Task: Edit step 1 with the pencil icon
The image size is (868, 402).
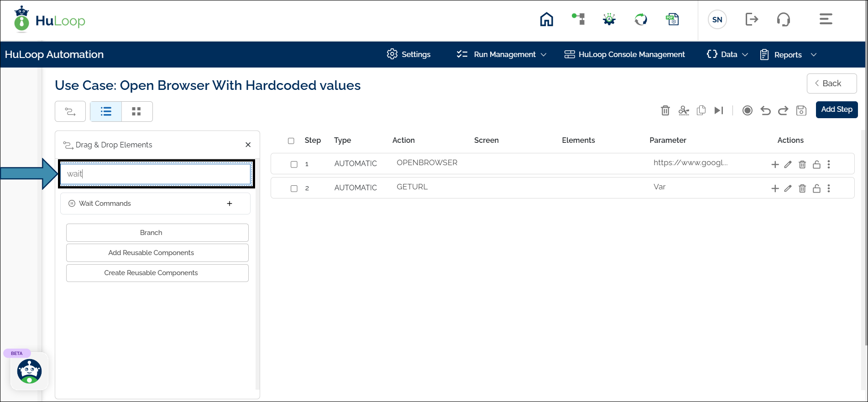Action: tap(788, 164)
